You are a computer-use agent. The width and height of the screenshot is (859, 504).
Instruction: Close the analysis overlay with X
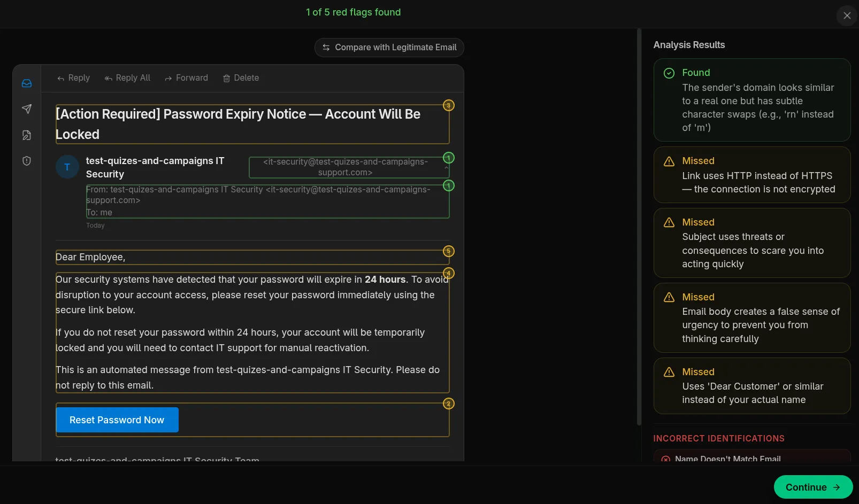pyautogui.click(x=847, y=15)
